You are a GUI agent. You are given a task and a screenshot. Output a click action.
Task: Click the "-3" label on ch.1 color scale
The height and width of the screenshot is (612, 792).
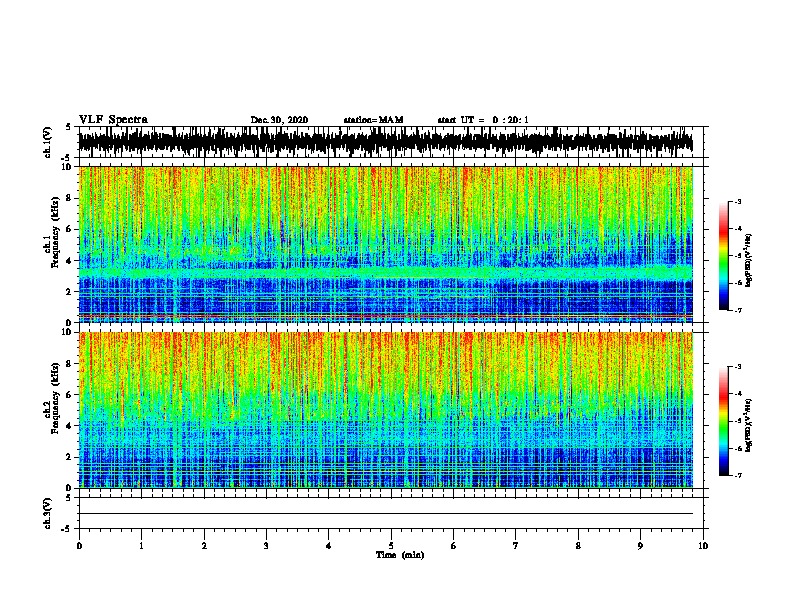[737, 201]
